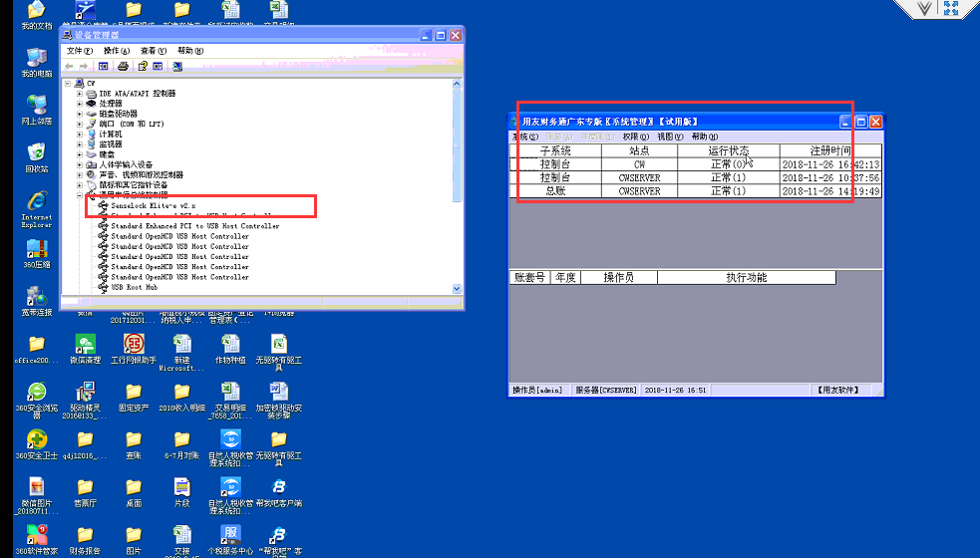Launch 360安全卫士 shortcut

[37, 444]
